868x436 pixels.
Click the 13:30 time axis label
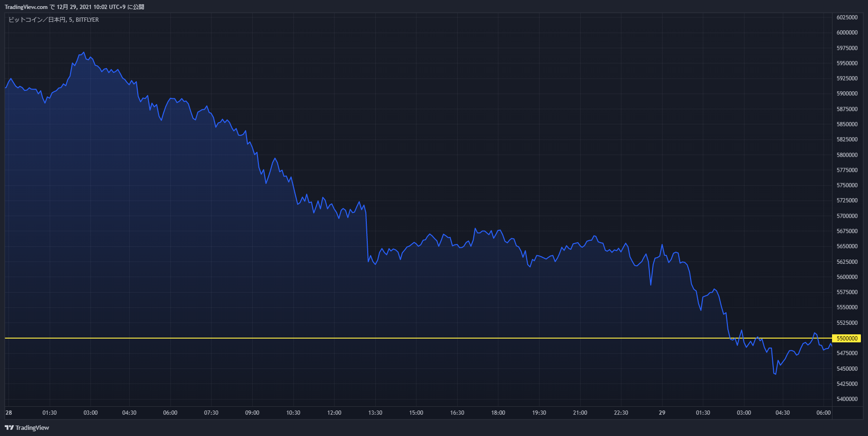point(375,413)
